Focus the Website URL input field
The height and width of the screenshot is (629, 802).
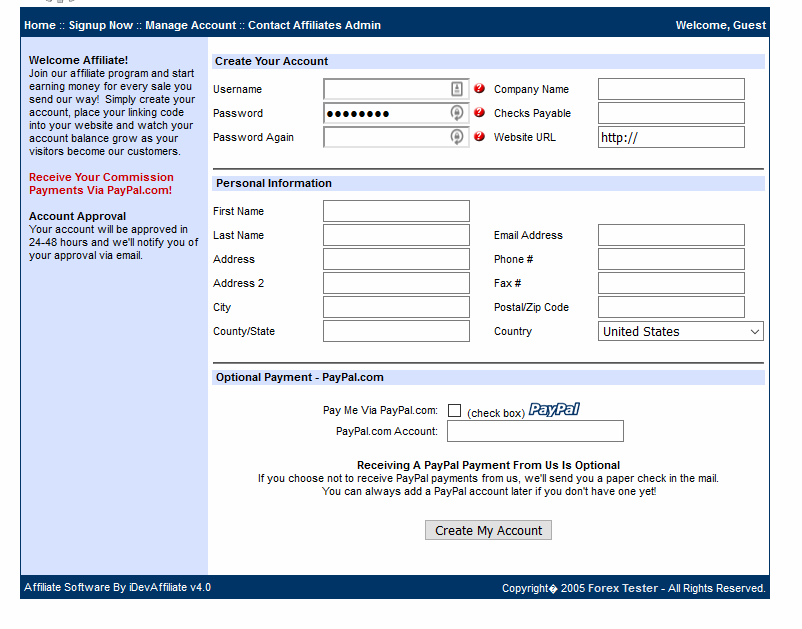671,137
